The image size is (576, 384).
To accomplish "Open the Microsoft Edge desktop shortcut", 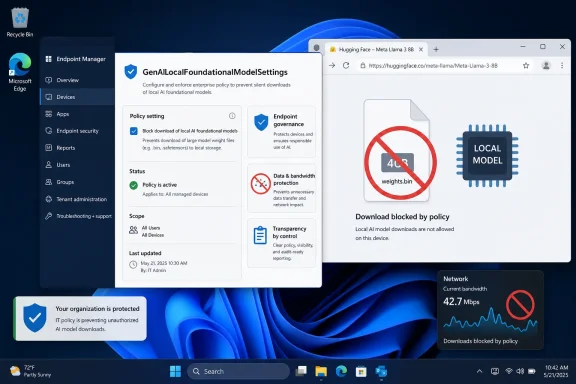I will pyautogui.click(x=20, y=72).
